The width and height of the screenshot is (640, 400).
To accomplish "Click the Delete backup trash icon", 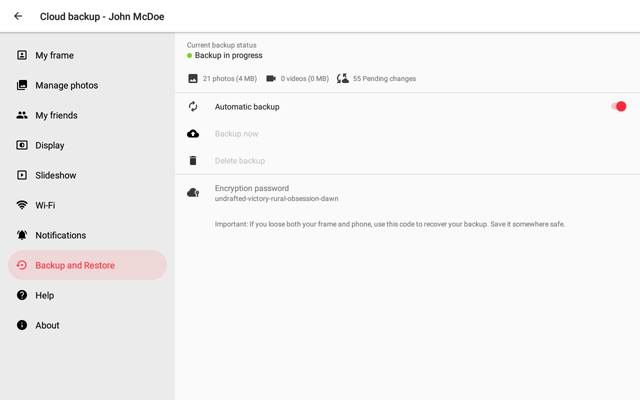I will tap(193, 160).
